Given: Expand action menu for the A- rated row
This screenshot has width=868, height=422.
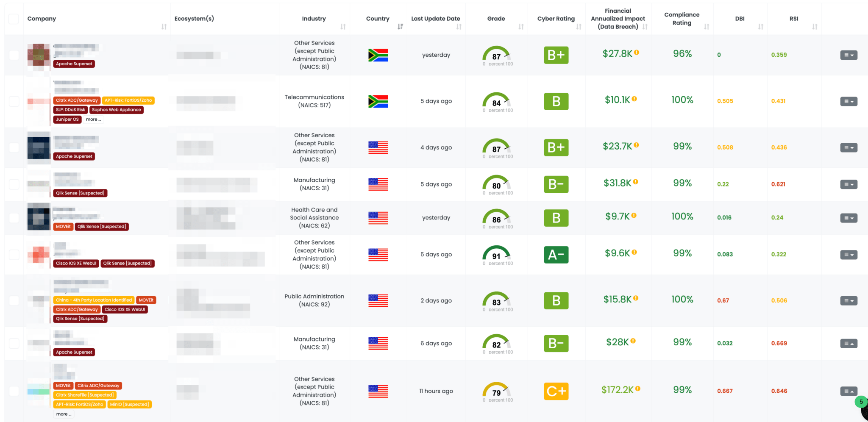Looking at the screenshot, I should [849, 255].
